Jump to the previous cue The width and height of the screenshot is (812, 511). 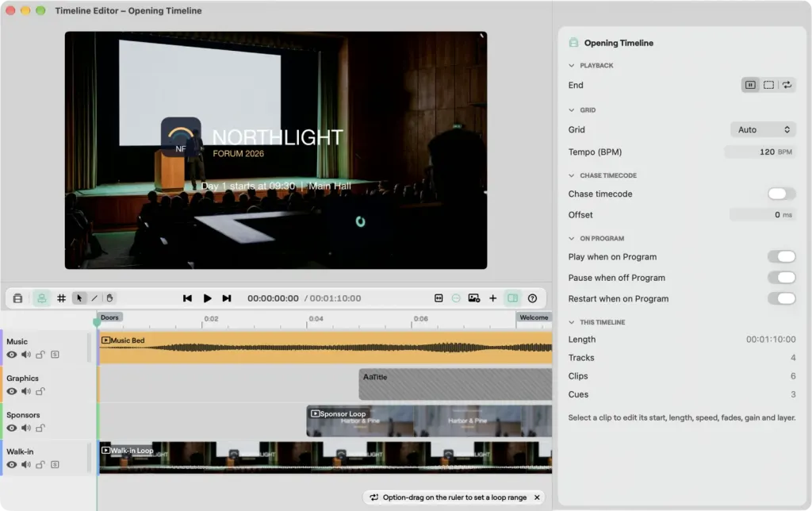(x=187, y=298)
